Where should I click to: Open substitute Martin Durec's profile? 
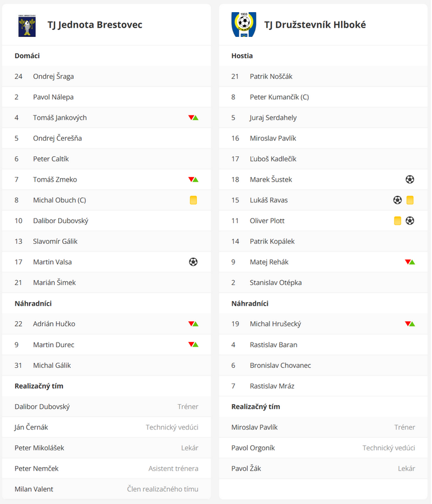54,345
